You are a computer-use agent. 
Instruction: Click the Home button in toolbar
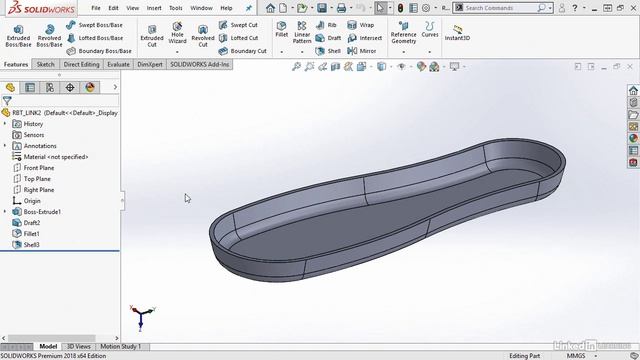[x=270, y=8]
